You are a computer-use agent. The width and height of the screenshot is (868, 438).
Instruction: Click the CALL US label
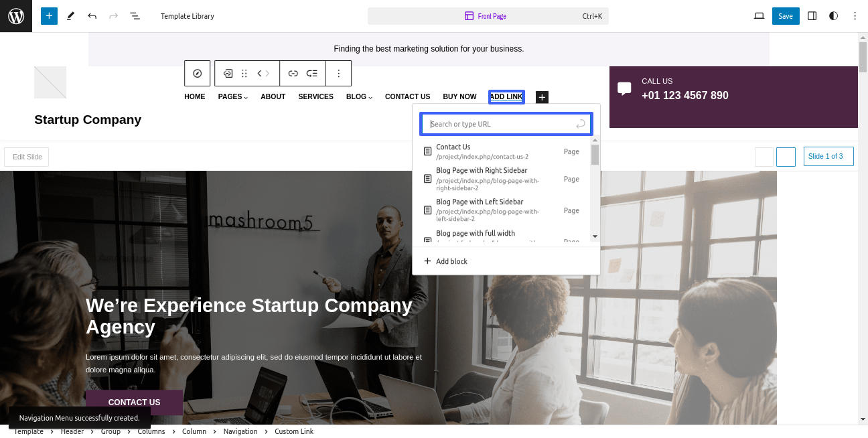(657, 81)
